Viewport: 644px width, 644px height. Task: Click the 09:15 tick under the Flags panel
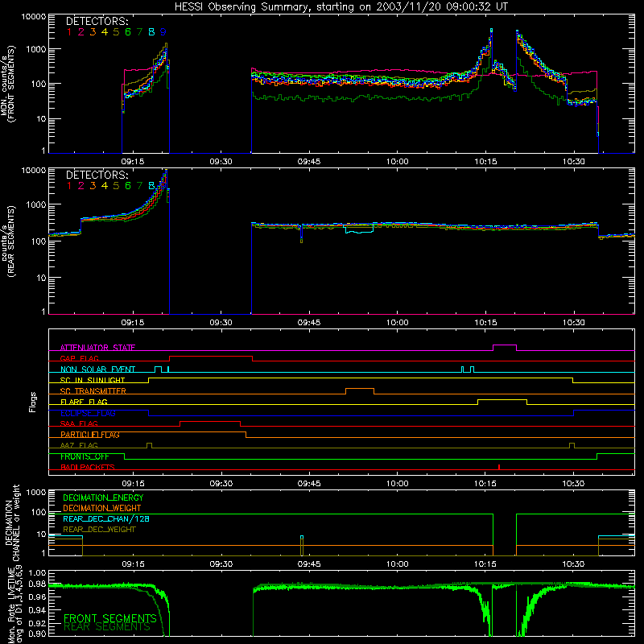click(x=133, y=484)
